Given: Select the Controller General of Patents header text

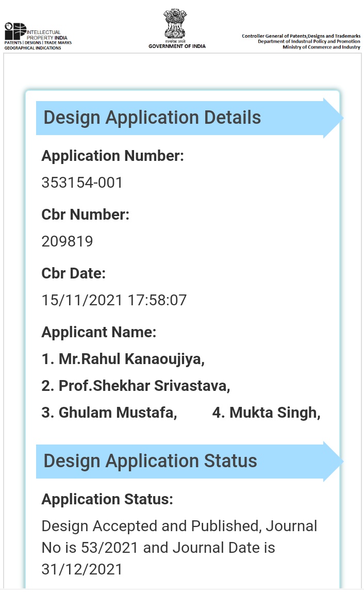Looking at the screenshot, I should [301, 42].
